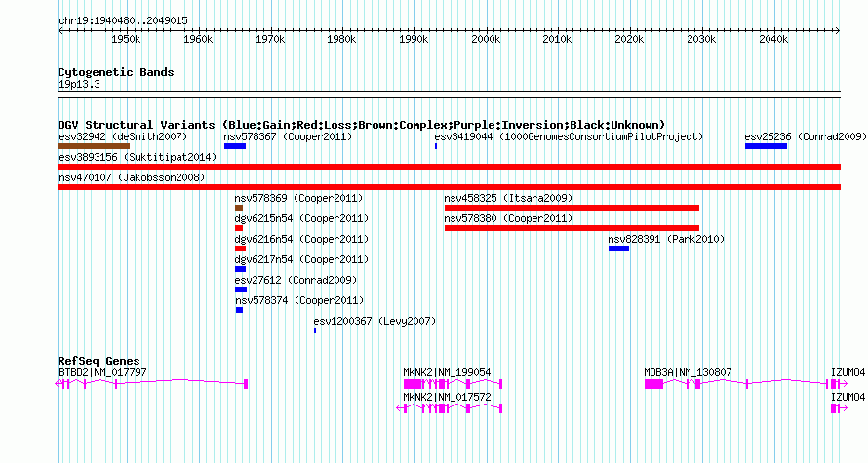Click the 2000k ruler position

pyautogui.click(x=486, y=40)
